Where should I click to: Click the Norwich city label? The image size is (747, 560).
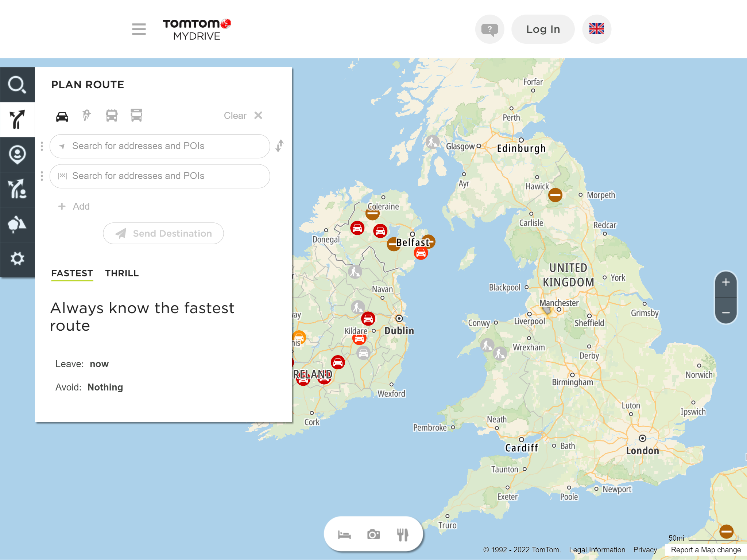coord(699,375)
